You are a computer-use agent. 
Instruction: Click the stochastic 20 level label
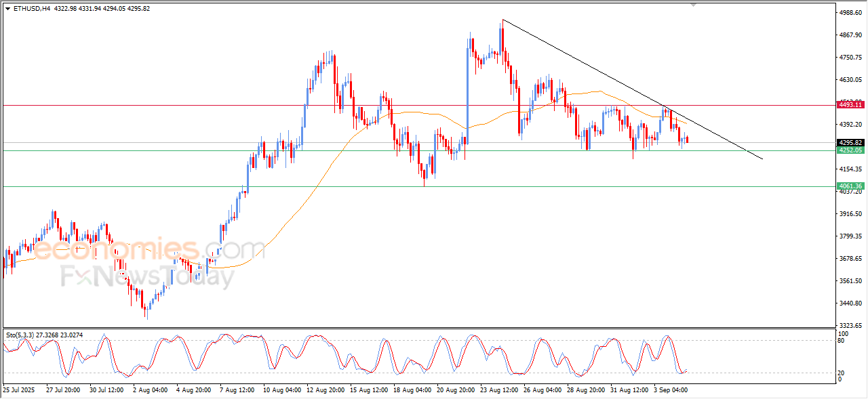tap(842, 372)
